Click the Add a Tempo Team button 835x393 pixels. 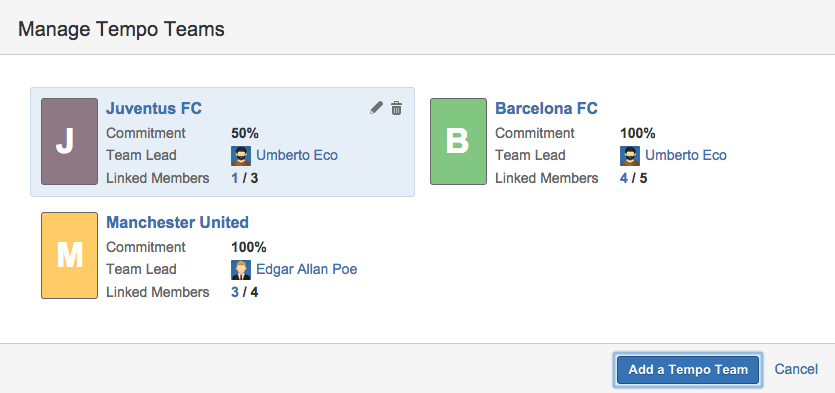click(688, 370)
